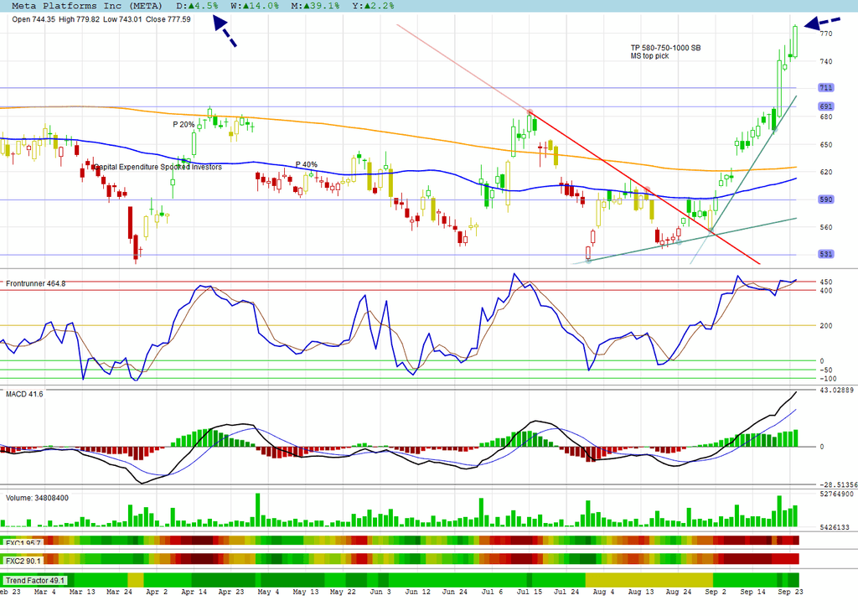This screenshot has height=616, width=858.
Task: Click the Frontrunner 464.8 indicator label
Action: pos(35,283)
